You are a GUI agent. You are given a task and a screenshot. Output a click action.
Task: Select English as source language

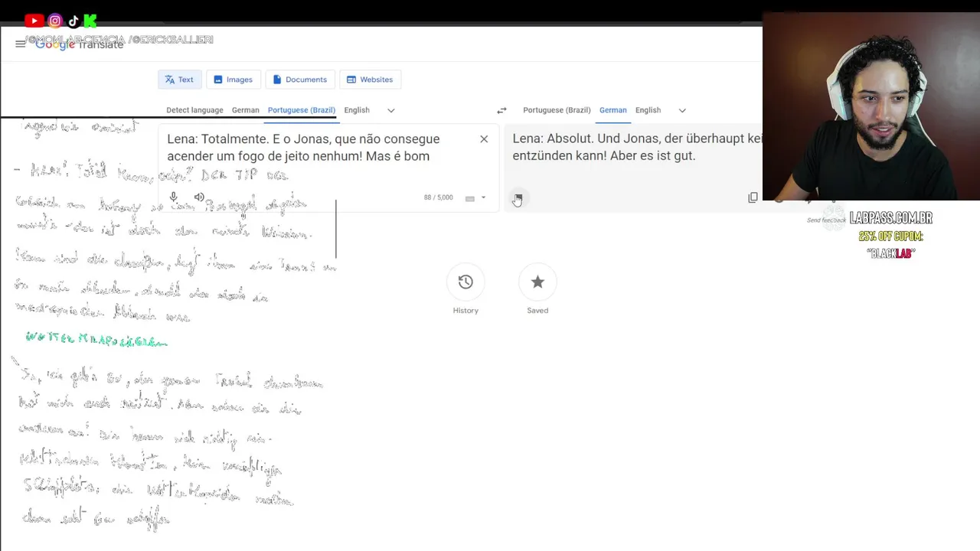[357, 110]
